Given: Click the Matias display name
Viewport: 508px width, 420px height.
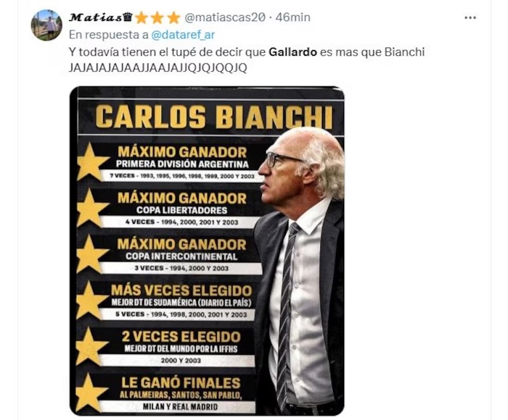Looking at the screenshot, I should (95, 18).
